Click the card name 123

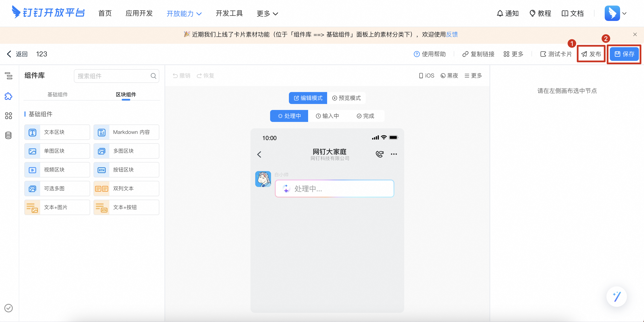click(41, 54)
